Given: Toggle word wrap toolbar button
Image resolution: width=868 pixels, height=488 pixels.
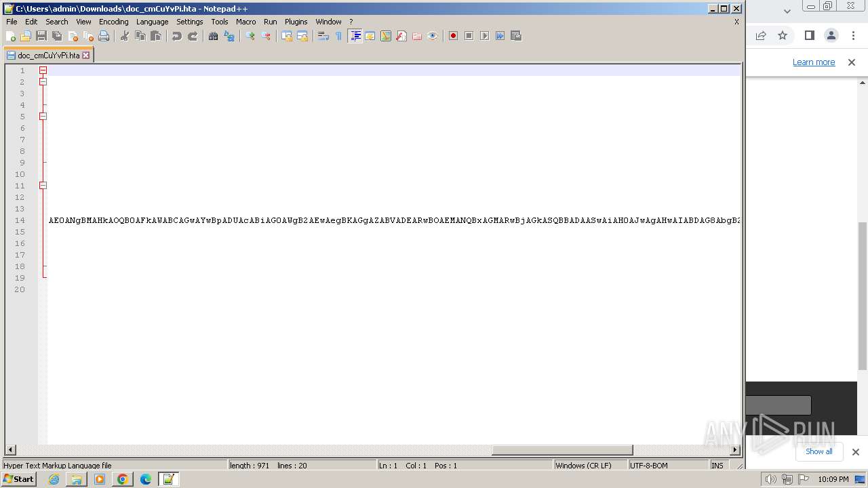Looking at the screenshot, I should coord(323,36).
